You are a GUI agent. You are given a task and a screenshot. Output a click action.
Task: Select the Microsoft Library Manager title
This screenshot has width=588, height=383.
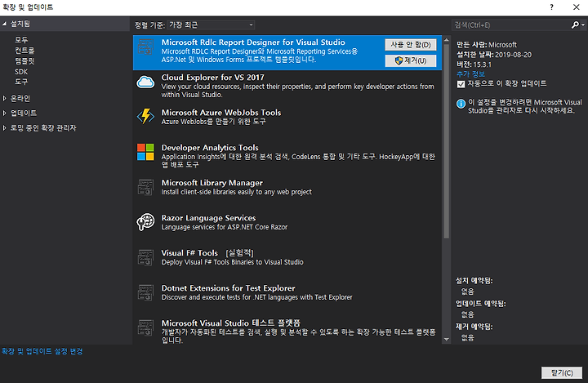[x=212, y=183]
